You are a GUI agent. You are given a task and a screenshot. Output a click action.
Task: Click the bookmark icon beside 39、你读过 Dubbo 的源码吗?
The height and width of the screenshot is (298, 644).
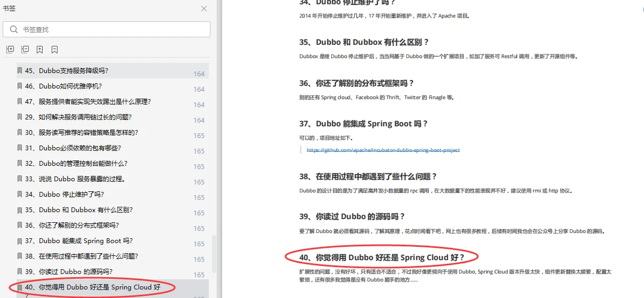[20, 271]
